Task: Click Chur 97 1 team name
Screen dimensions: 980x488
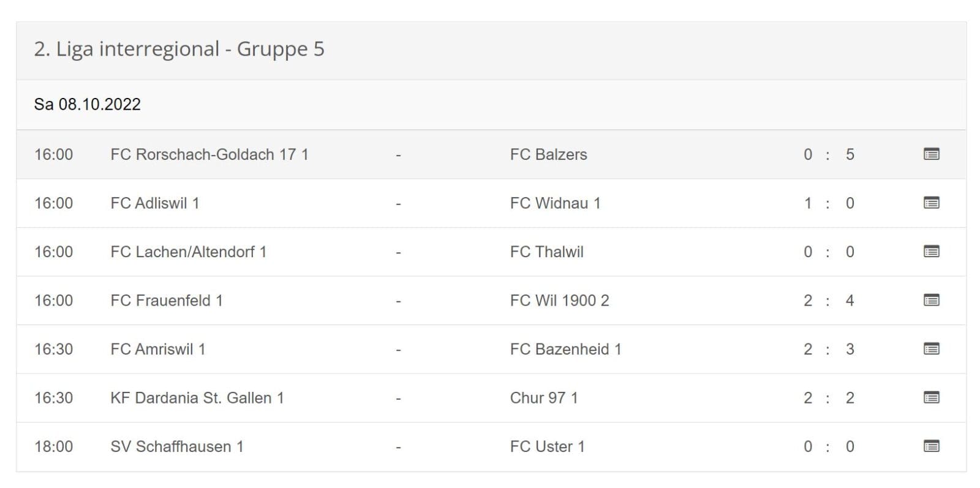Action: (x=544, y=398)
